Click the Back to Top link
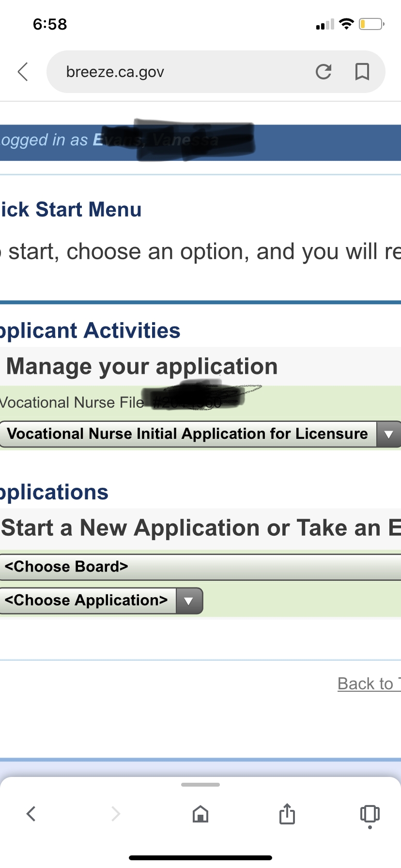Screen dimensions: 401x868 click(369, 683)
